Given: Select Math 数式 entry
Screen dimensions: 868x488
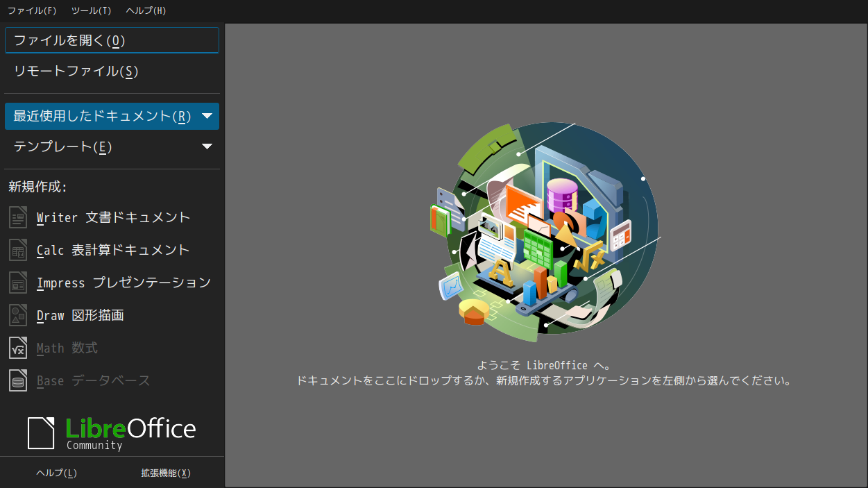Looking at the screenshot, I should 112,348.
